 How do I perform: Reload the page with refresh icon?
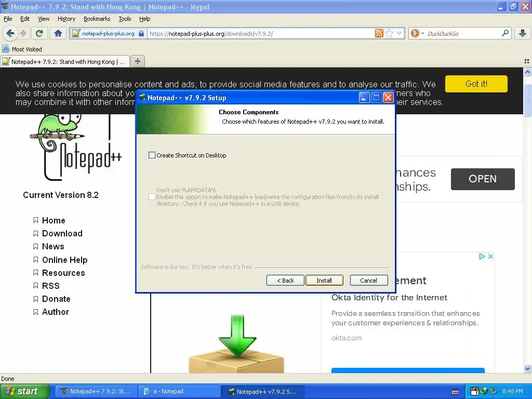pos(39,33)
